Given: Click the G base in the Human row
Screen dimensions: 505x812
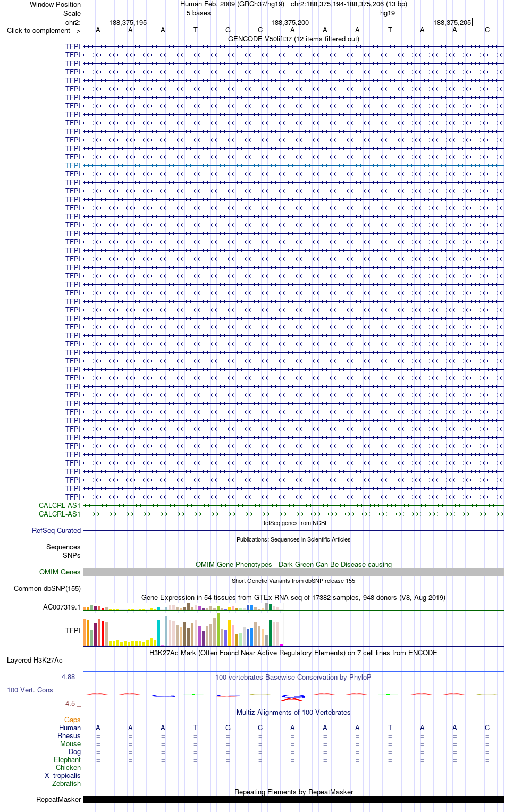Looking at the screenshot, I should [228, 728].
